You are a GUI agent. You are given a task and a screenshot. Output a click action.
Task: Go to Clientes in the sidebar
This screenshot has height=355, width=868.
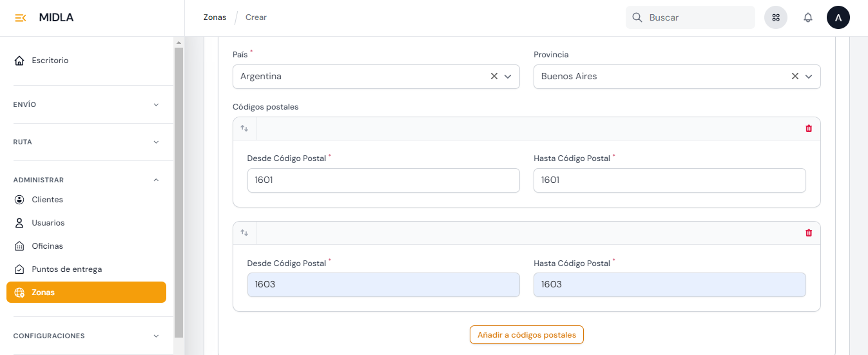[x=47, y=200]
